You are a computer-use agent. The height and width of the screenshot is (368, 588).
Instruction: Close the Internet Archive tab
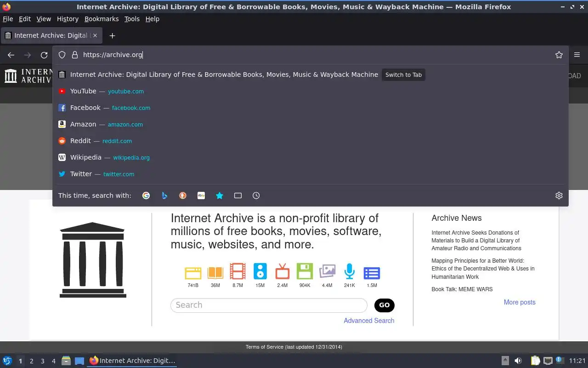point(95,35)
